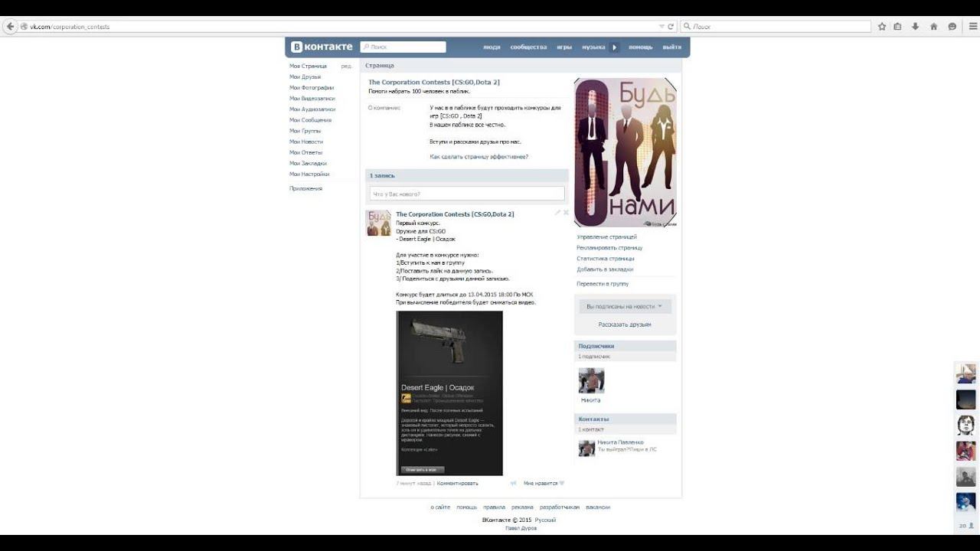The width and height of the screenshot is (980, 551).
Task: Open the fourth chat sidebar avatar (red)
Action: pyautogui.click(x=965, y=451)
